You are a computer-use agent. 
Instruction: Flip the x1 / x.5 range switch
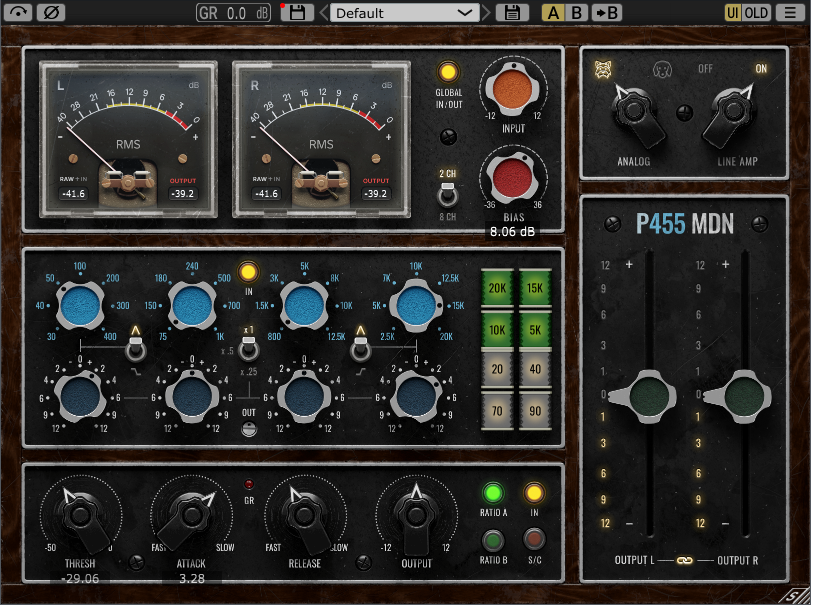tap(248, 348)
